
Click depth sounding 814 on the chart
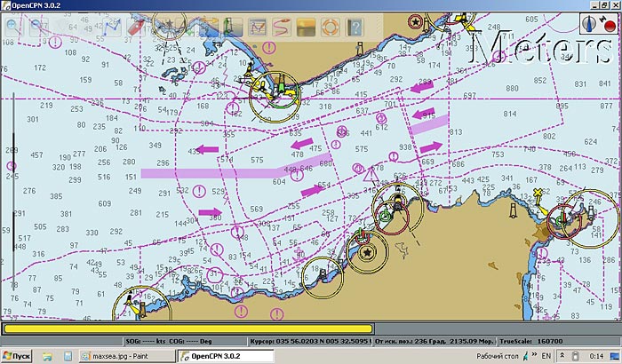(x=510, y=114)
